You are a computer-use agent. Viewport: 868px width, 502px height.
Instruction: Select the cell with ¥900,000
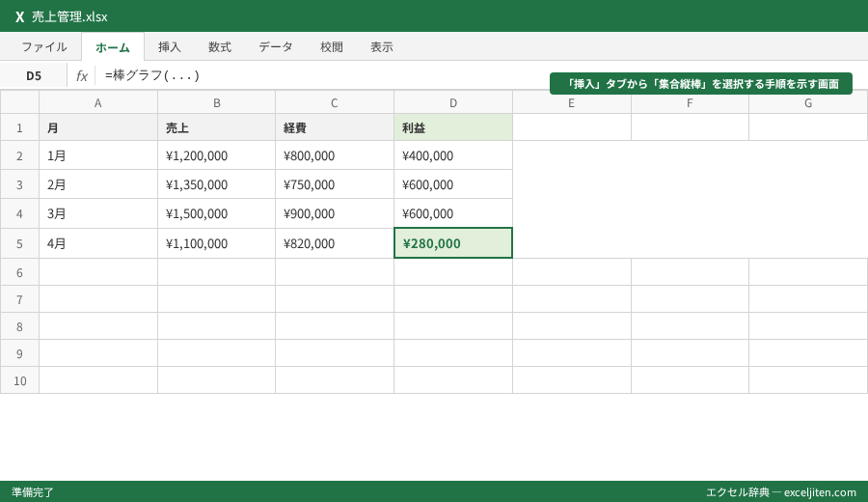(x=335, y=213)
